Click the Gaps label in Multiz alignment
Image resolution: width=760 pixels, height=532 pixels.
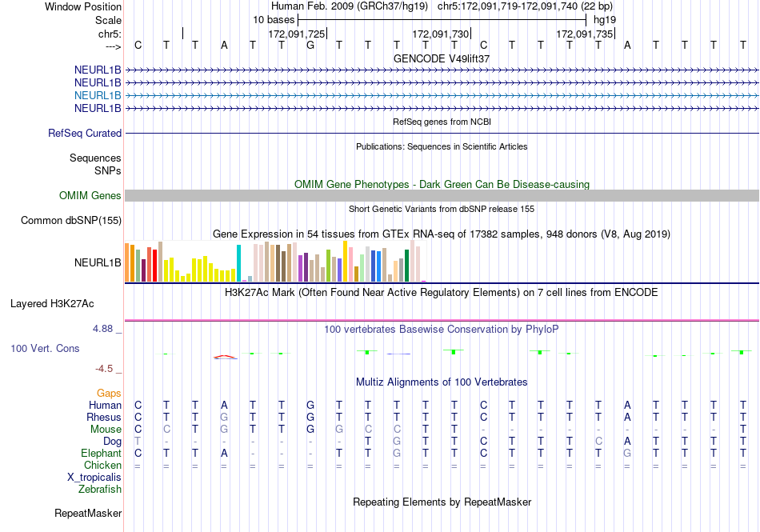point(109,393)
